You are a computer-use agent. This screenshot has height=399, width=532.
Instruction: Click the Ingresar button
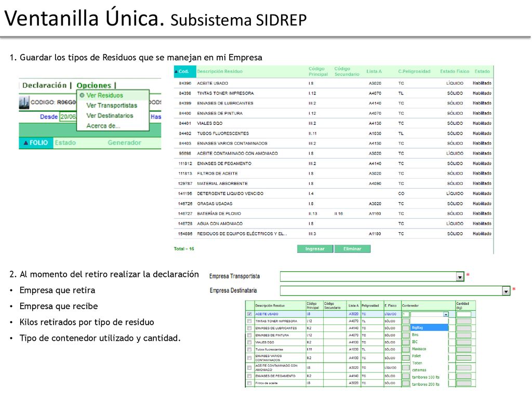[x=315, y=249]
